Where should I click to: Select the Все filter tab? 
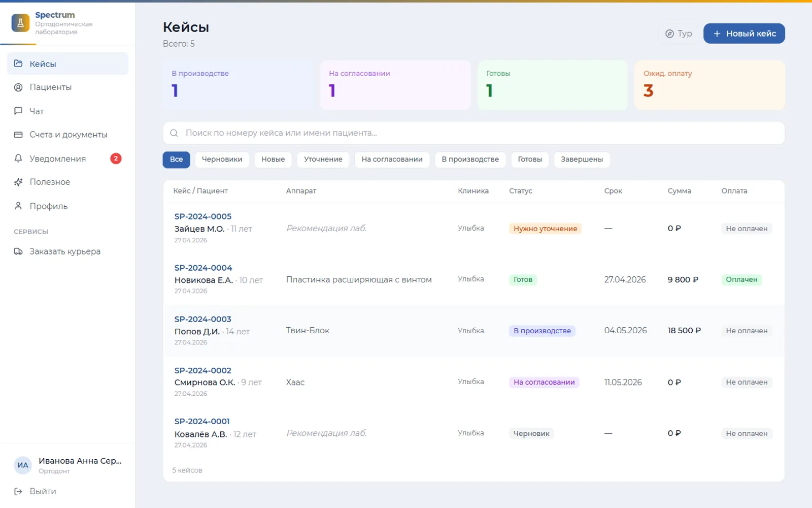click(176, 160)
